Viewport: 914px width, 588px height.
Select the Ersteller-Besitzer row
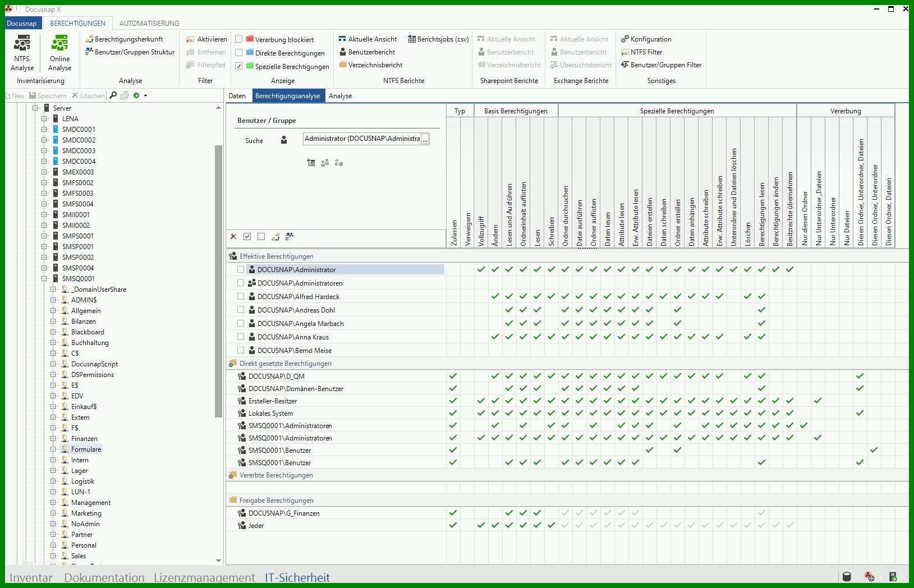click(x=336, y=401)
